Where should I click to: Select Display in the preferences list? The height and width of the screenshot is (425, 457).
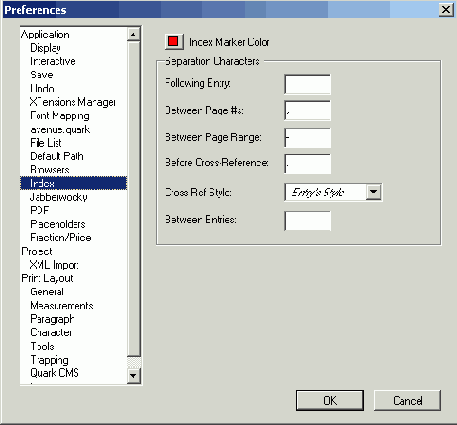45,48
